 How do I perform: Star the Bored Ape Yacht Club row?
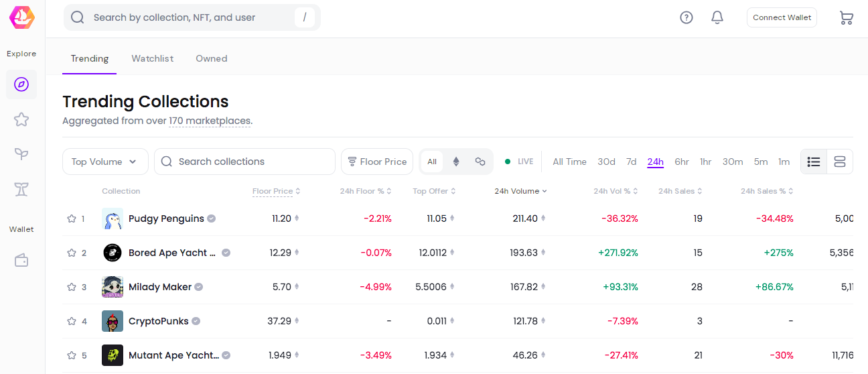point(72,253)
